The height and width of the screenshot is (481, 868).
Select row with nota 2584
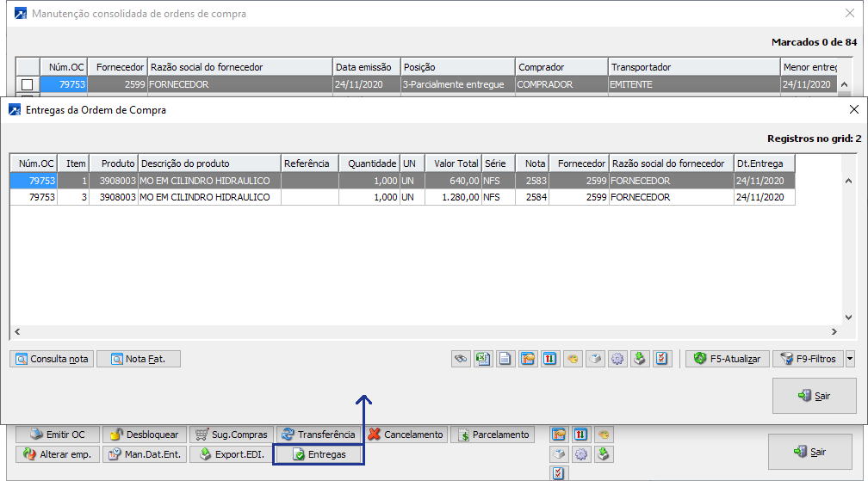[x=402, y=197]
